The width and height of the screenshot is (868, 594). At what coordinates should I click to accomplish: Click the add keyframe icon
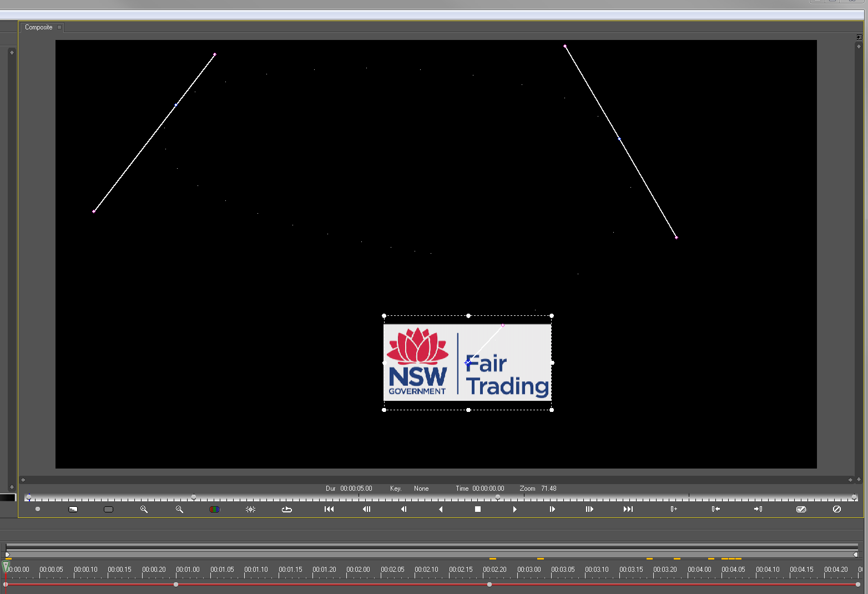click(x=673, y=509)
